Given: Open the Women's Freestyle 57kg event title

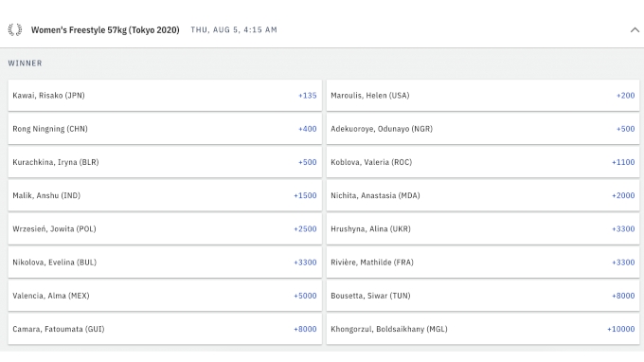Looking at the screenshot, I should tap(105, 30).
